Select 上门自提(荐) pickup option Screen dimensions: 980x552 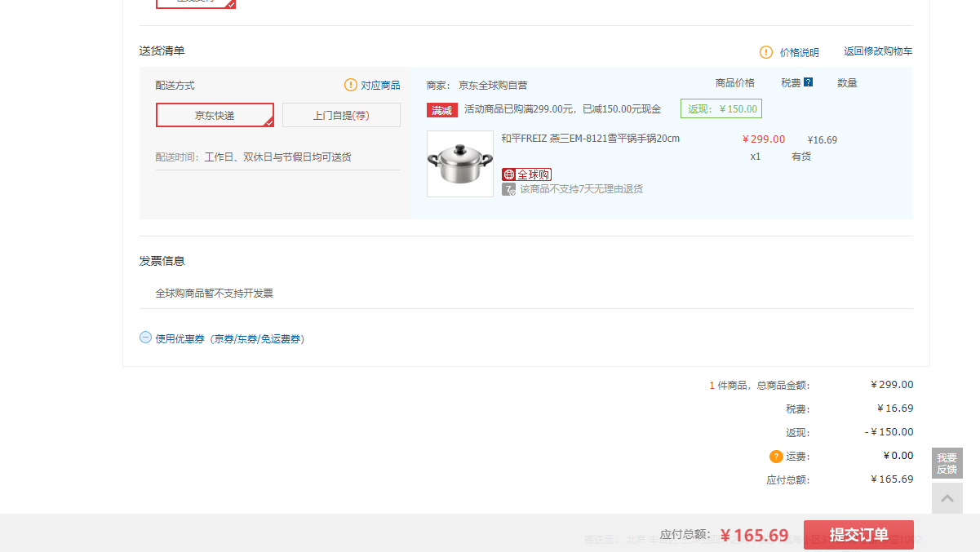click(341, 115)
